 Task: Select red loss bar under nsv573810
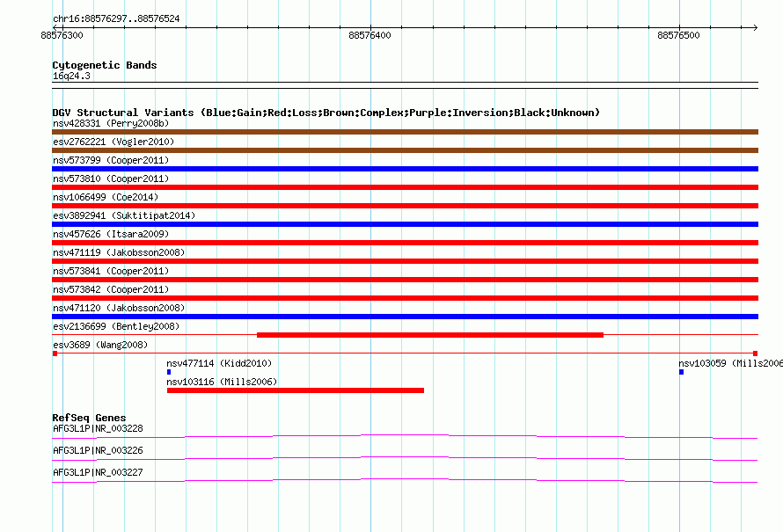pos(405,187)
